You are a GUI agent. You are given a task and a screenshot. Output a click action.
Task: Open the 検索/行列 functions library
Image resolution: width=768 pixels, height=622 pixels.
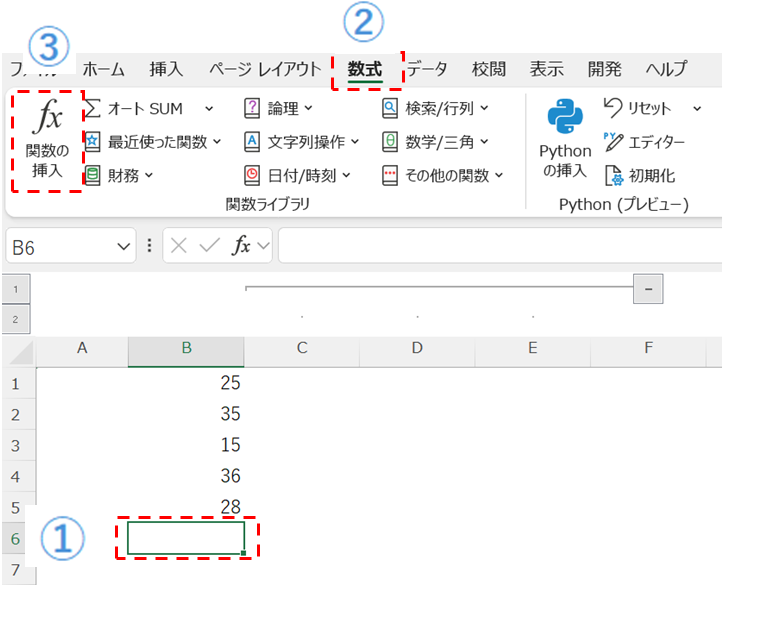[435, 108]
